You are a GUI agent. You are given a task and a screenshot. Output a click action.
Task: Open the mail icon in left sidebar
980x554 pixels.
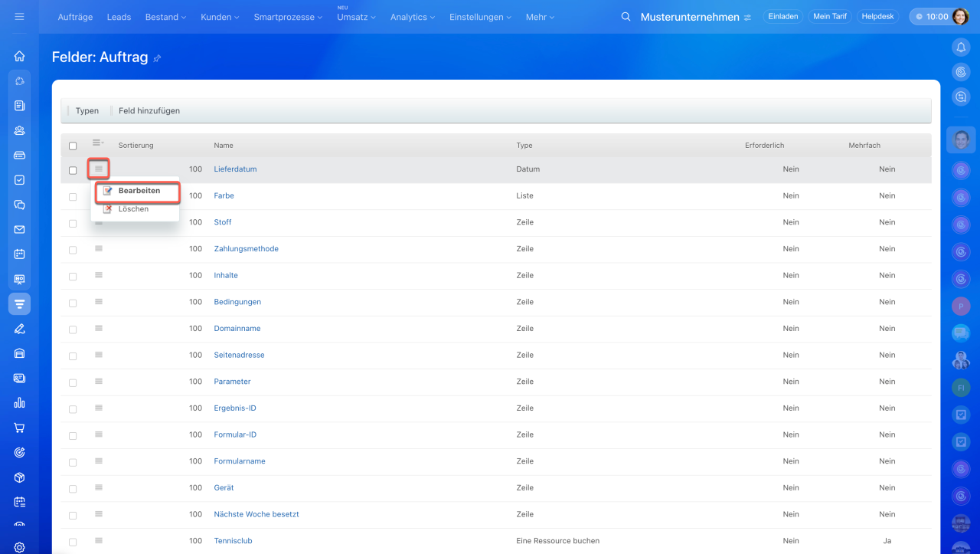pos(19,229)
